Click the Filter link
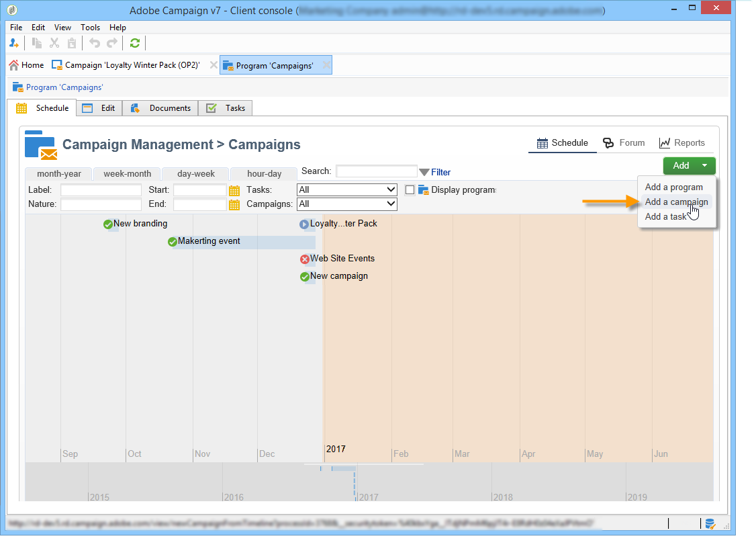The image size is (756, 557). (x=440, y=172)
